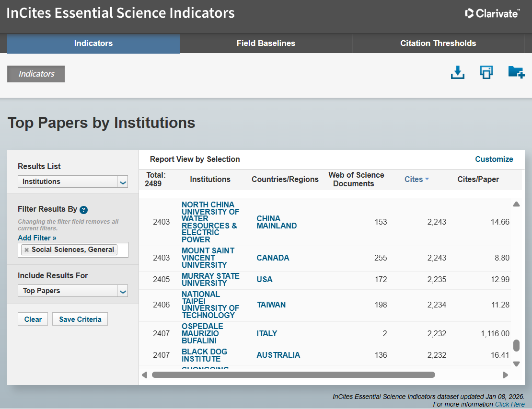
Task: Open the Include Results For dropdown
Action: pos(123,291)
